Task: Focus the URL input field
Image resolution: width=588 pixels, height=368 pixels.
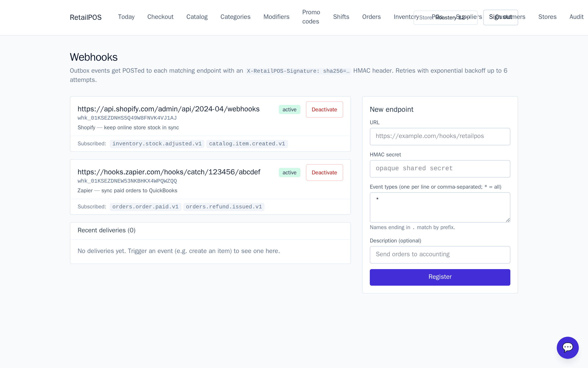Action: (440, 137)
